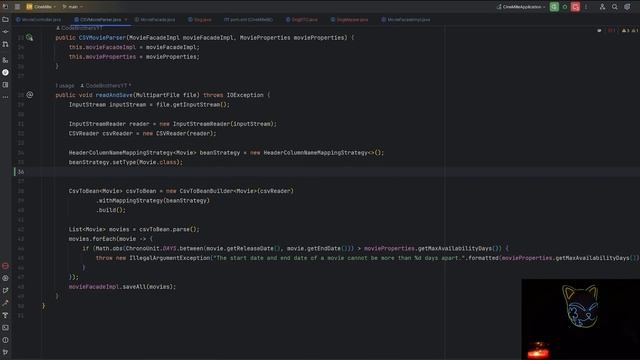
Task: Open the Run tool window
Action: click(x=5, y=291)
